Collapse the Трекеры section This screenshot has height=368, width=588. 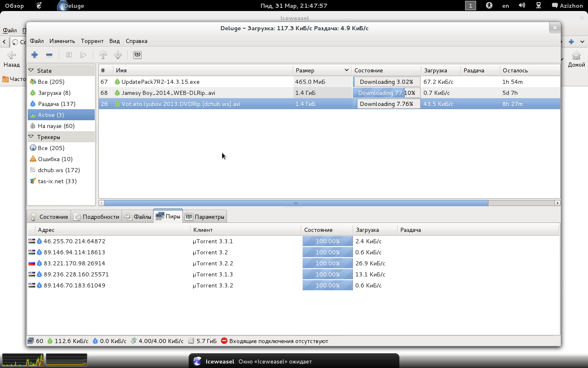coord(31,137)
